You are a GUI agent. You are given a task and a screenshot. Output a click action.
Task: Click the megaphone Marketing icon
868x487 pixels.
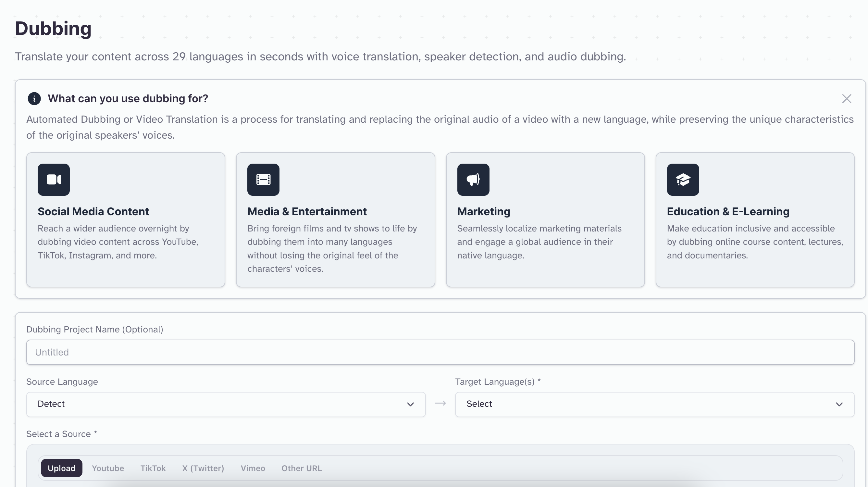(473, 180)
